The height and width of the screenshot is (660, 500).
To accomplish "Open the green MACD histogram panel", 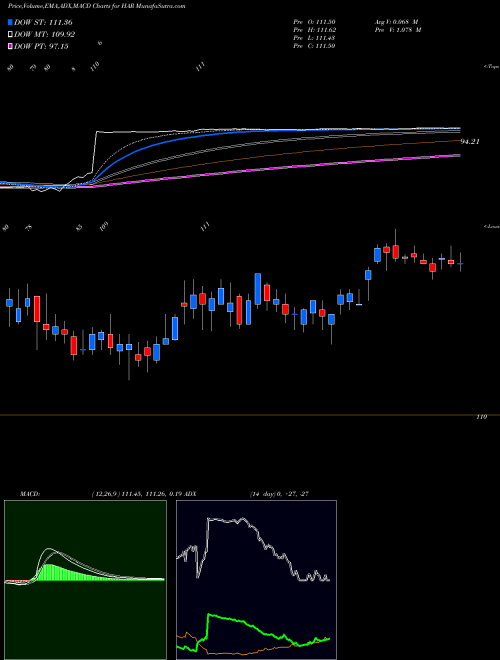I will tap(85, 580).
